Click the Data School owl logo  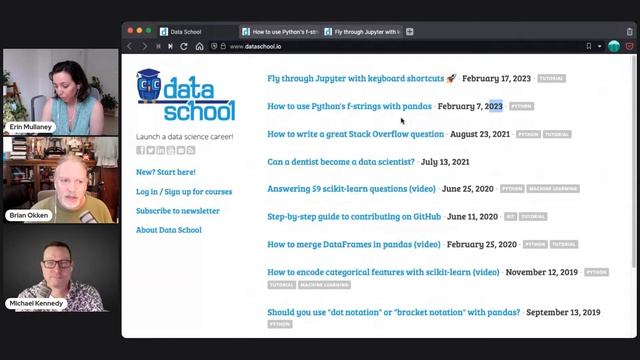click(186, 95)
